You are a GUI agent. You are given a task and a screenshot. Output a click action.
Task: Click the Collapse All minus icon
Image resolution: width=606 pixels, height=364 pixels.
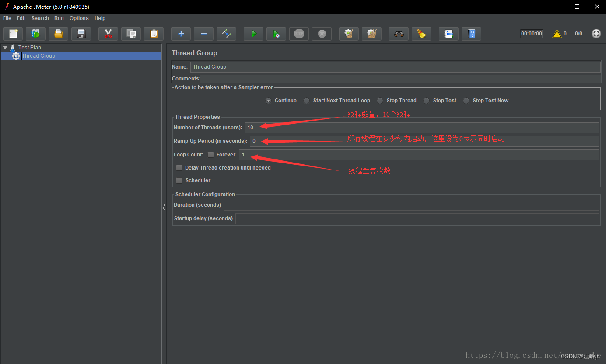tap(203, 34)
